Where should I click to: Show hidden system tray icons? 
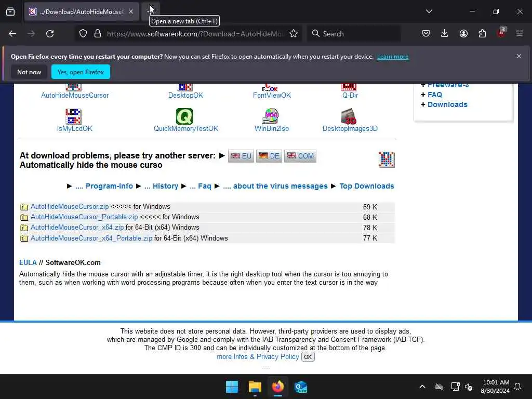pos(422,387)
